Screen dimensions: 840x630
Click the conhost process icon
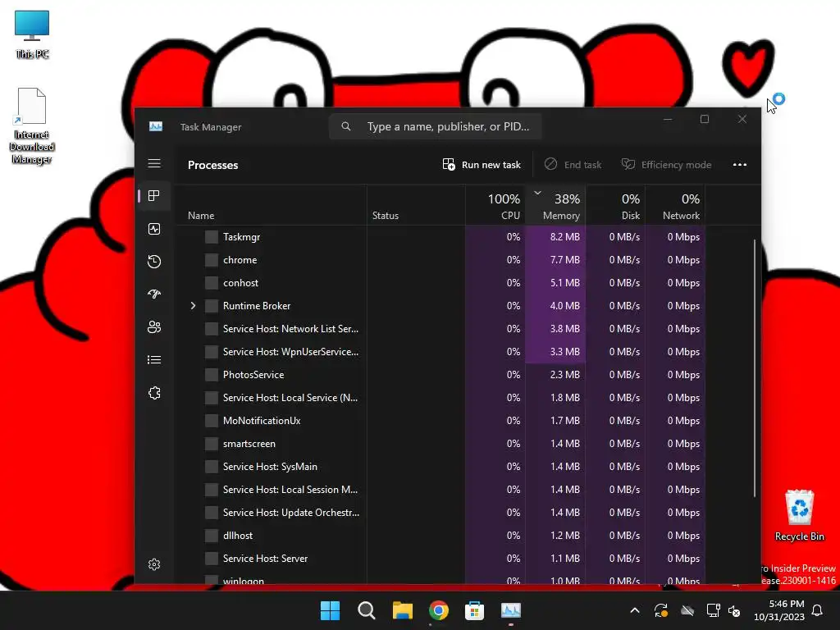coord(212,283)
